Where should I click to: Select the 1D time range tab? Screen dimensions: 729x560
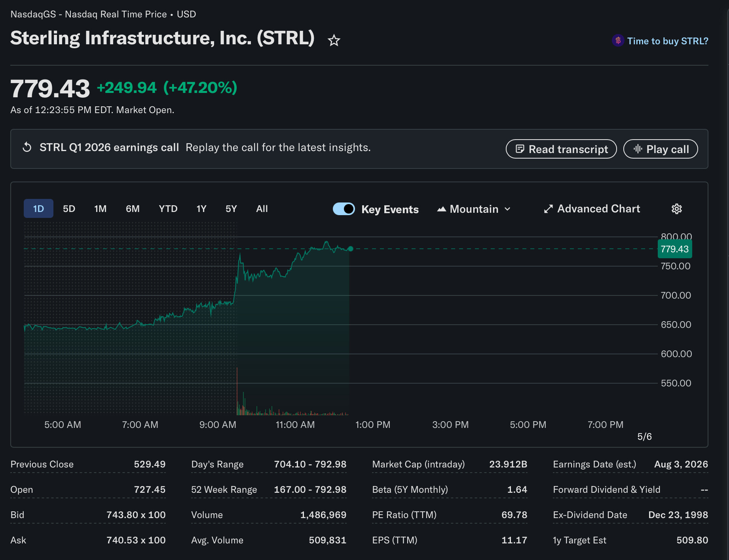pos(38,208)
